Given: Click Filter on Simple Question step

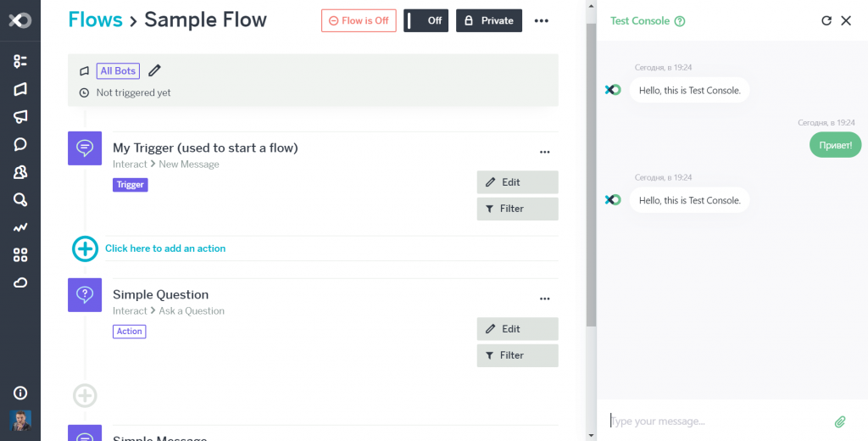Looking at the screenshot, I should 517,355.
